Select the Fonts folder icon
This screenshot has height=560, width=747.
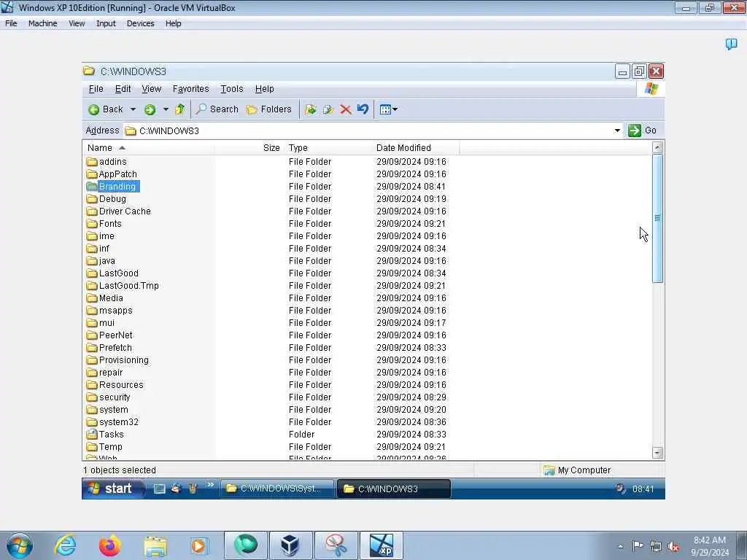click(x=92, y=224)
